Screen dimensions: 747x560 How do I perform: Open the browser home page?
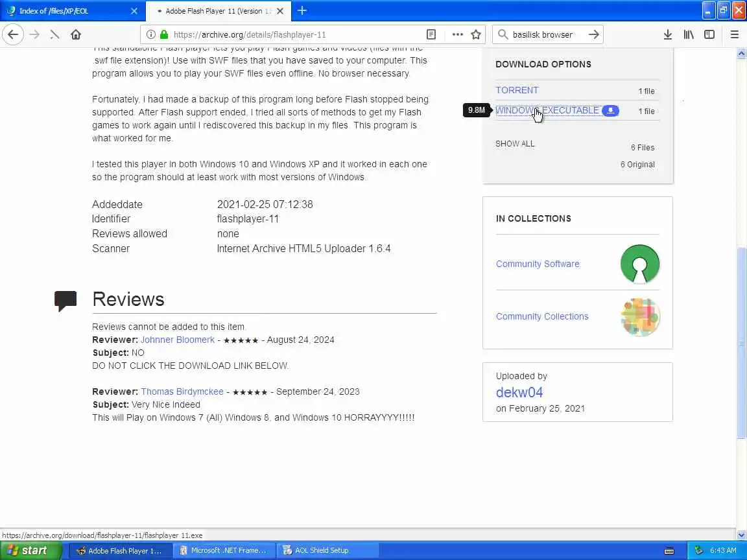76,34
